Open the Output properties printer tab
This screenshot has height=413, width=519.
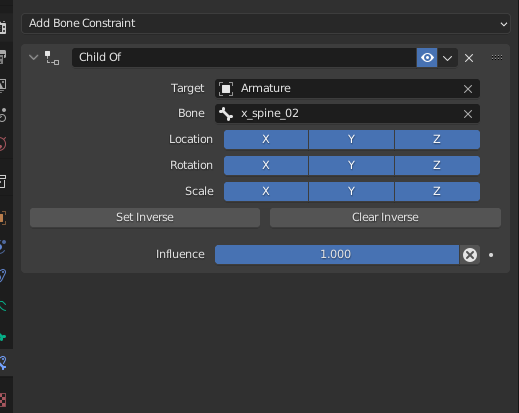(3, 57)
